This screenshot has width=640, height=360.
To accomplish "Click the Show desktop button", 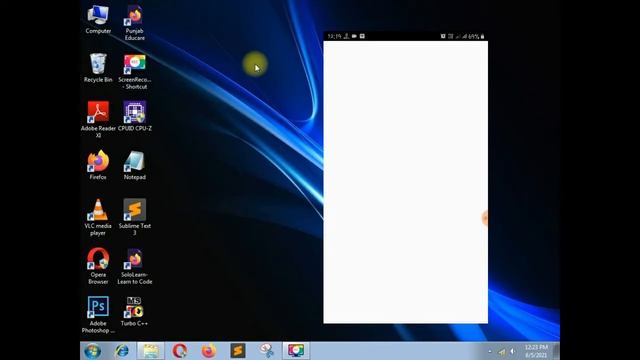I will coord(556,351).
